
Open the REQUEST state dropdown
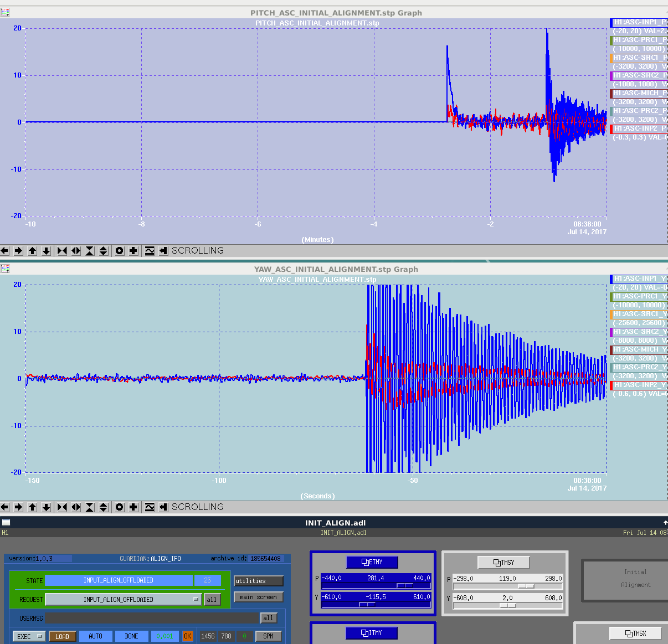click(x=123, y=599)
